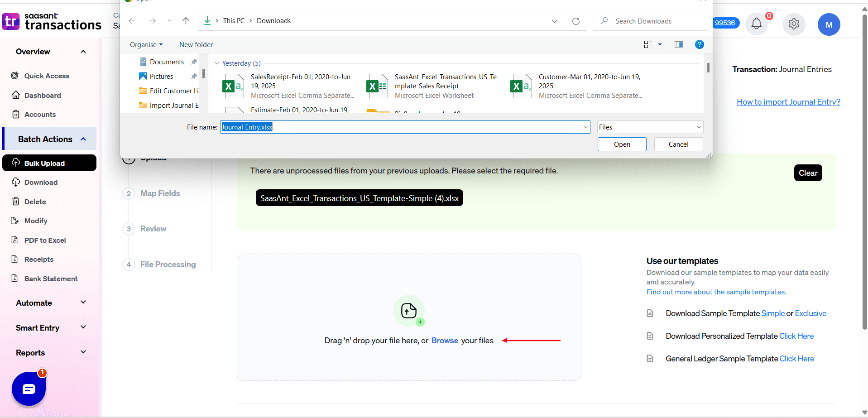
Task: Collapse the Yesterday file group
Action: coord(217,63)
